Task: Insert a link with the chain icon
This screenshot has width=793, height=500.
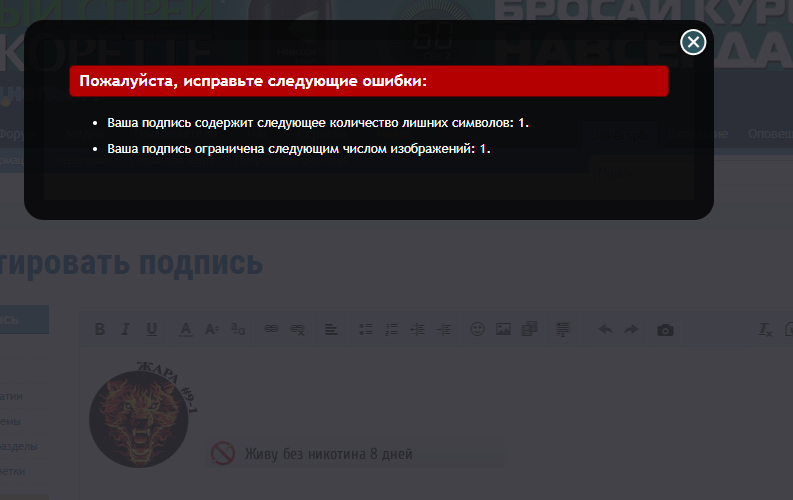Action: 272,329
